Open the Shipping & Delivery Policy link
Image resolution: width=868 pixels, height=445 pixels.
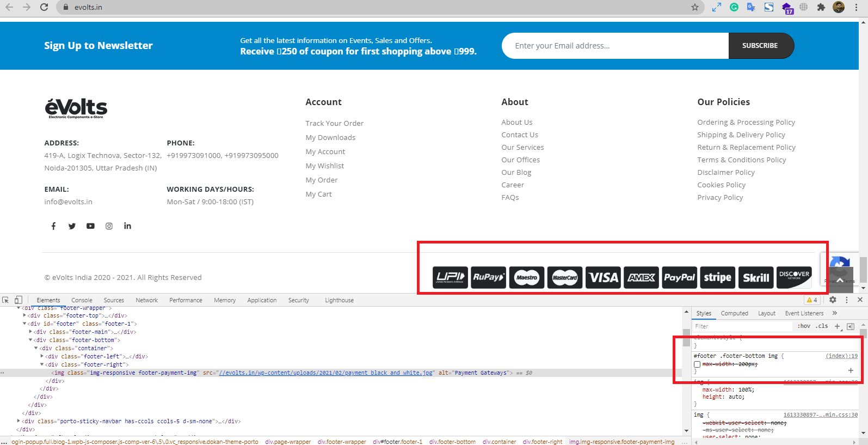pyautogui.click(x=741, y=135)
